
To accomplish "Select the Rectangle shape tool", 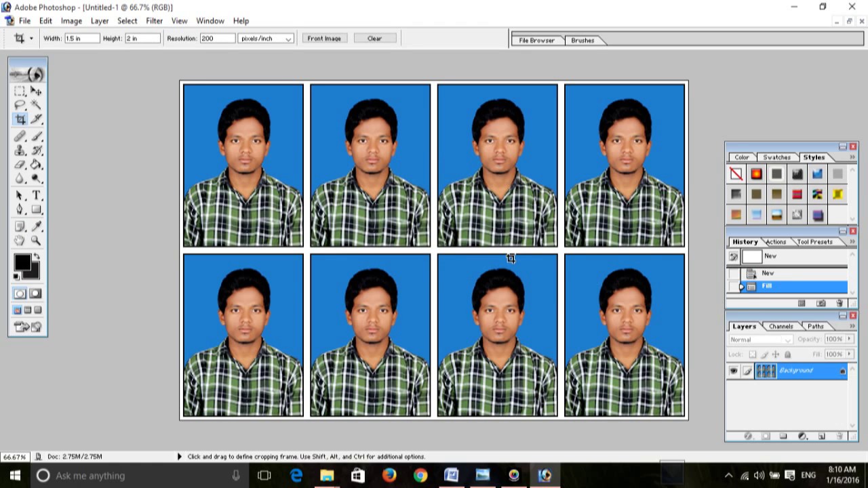I will [x=36, y=210].
